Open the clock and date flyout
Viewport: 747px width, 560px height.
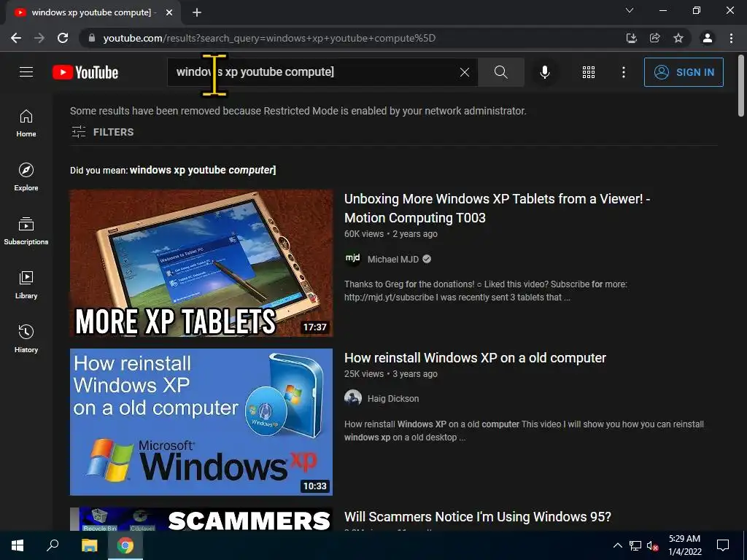coord(684,545)
